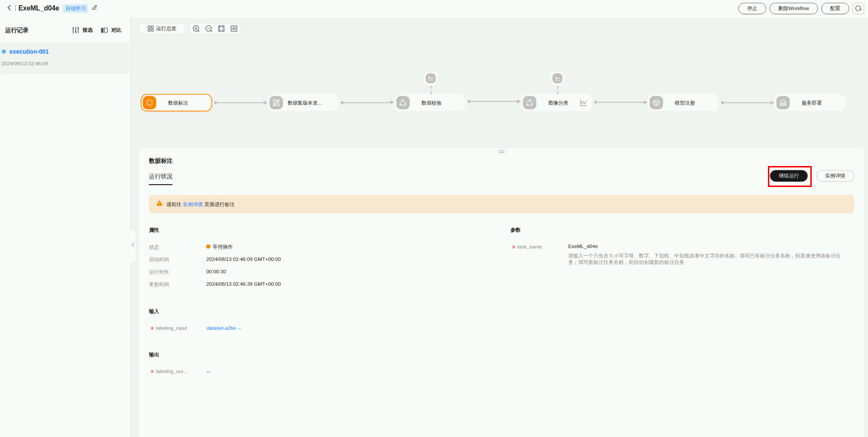
Task: Select the 模型注册 workflow node
Action: pyautogui.click(x=684, y=103)
